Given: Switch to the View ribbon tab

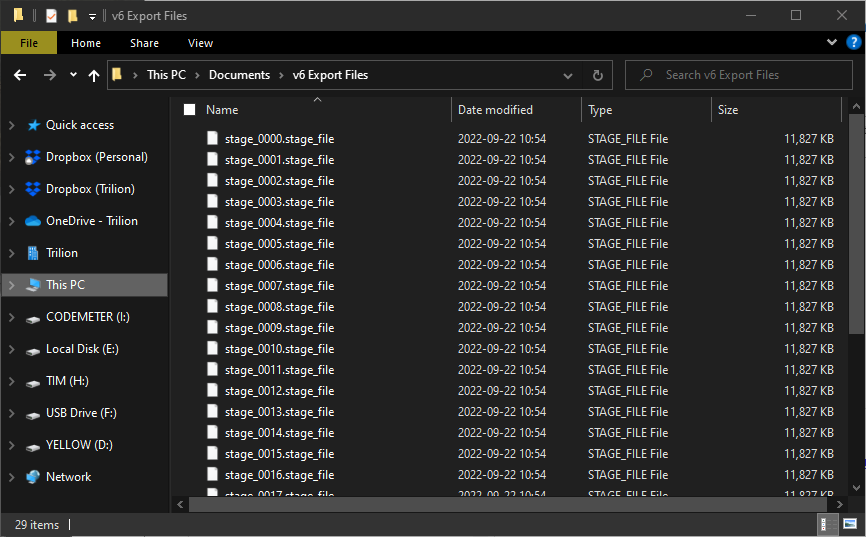Looking at the screenshot, I should (x=200, y=43).
